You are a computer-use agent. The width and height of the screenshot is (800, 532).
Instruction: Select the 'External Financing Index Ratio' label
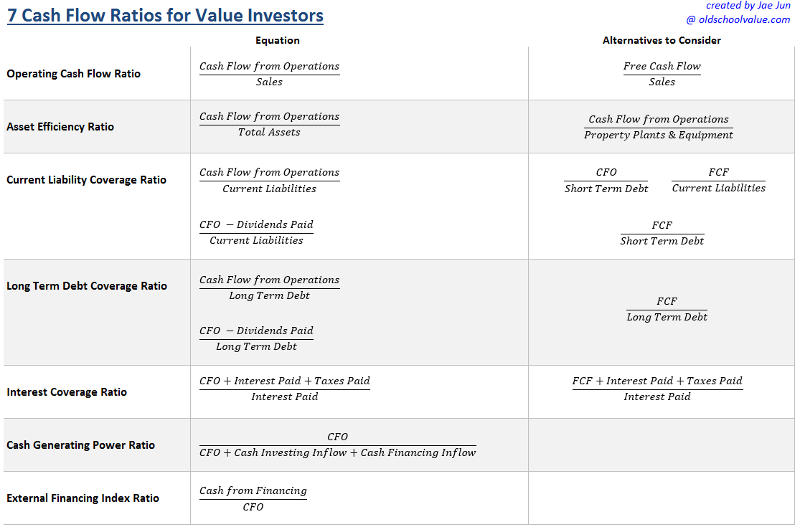(x=83, y=498)
